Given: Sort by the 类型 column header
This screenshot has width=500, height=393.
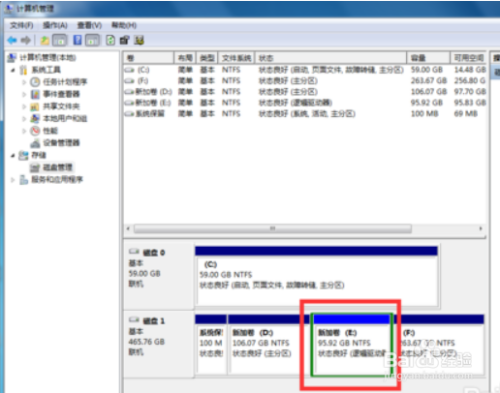Looking at the screenshot, I should click(207, 58).
